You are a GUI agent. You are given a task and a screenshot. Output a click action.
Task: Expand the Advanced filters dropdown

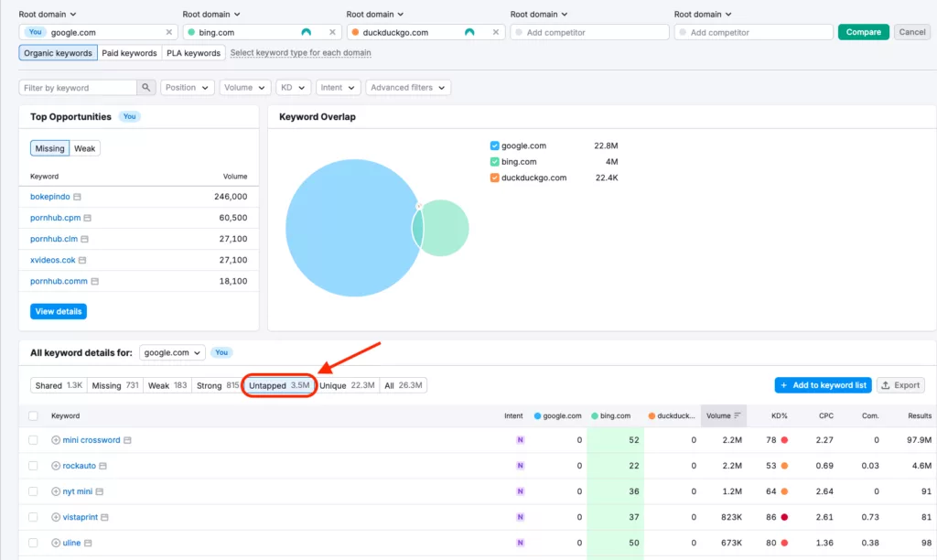408,87
